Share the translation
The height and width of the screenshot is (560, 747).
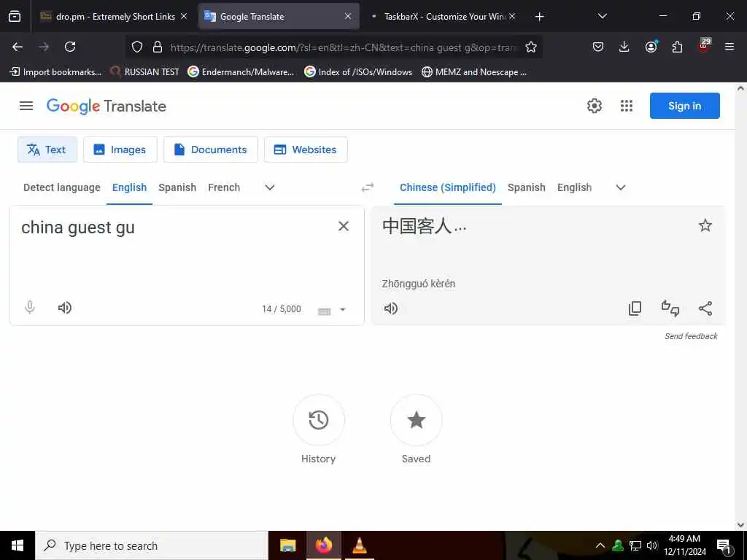click(705, 308)
